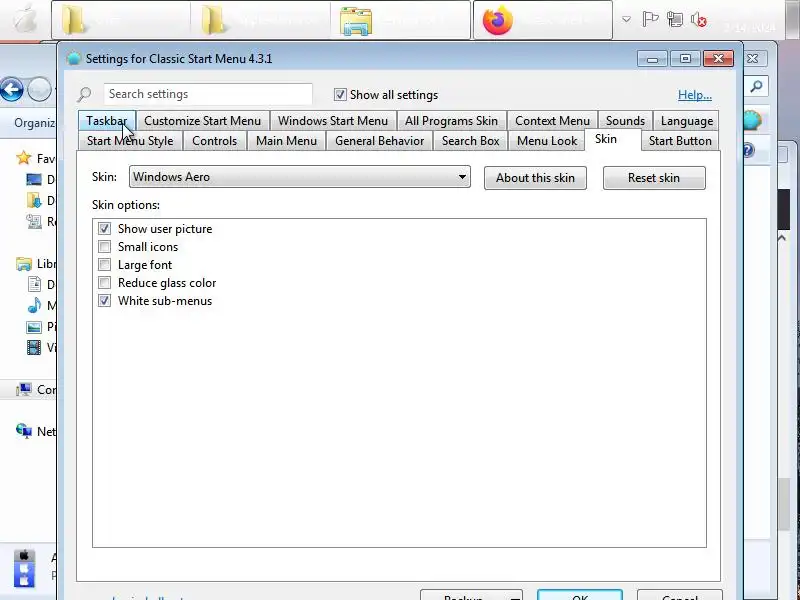Open the Organize menu in Explorer
The height and width of the screenshot is (600, 800).
coord(34,123)
